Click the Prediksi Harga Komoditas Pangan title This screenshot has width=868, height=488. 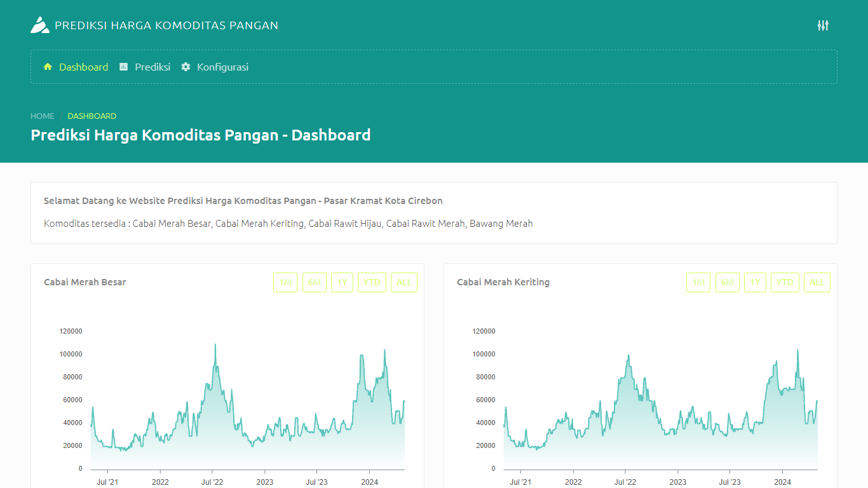pyautogui.click(x=166, y=25)
